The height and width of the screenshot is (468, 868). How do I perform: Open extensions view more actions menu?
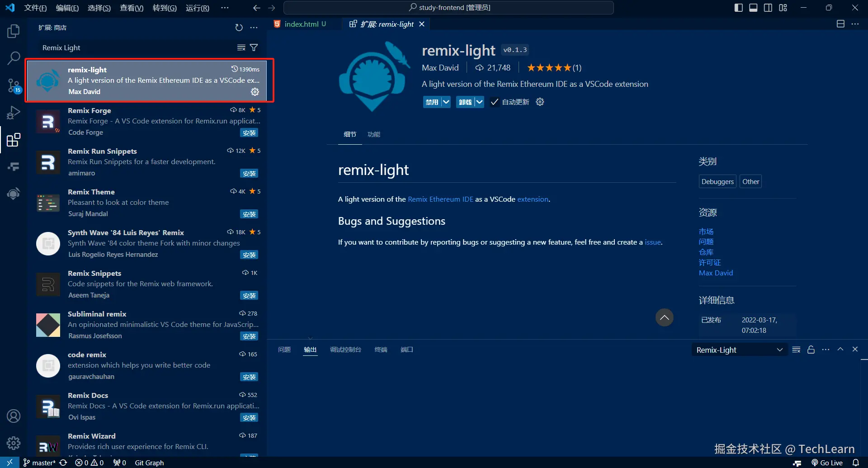point(254,28)
